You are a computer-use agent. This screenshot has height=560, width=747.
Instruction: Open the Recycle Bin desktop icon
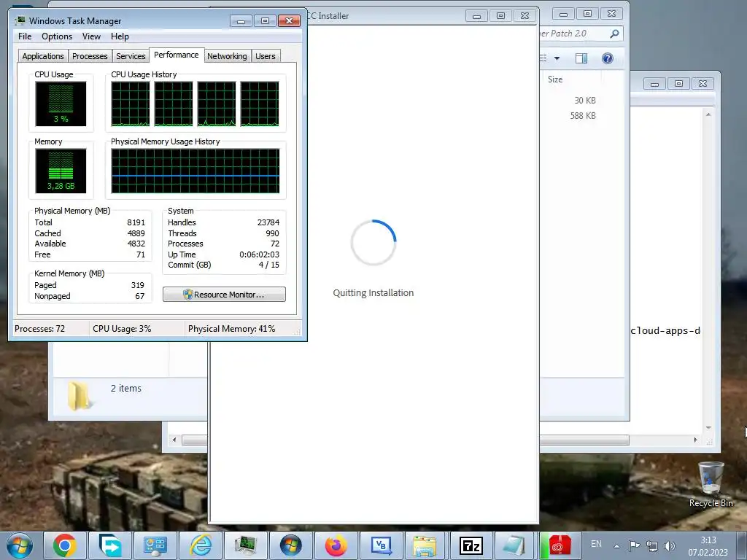(x=711, y=484)
